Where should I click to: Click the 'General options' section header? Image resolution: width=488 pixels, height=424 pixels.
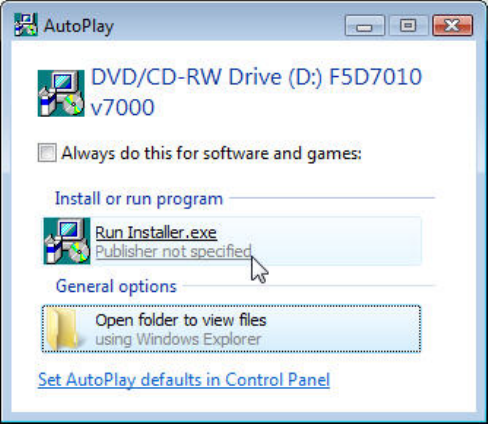[116, 287]
